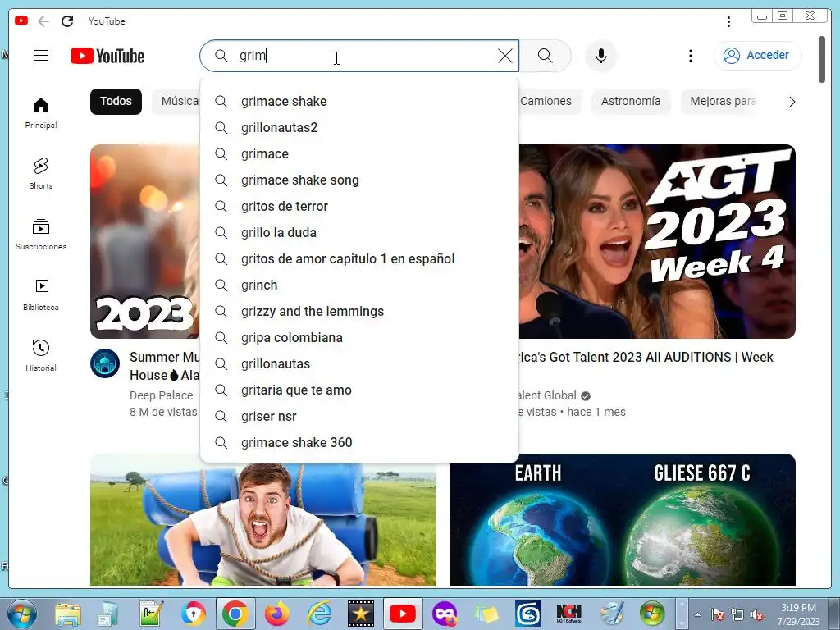Clear the search text with the X icon

[x=504, y=56]
